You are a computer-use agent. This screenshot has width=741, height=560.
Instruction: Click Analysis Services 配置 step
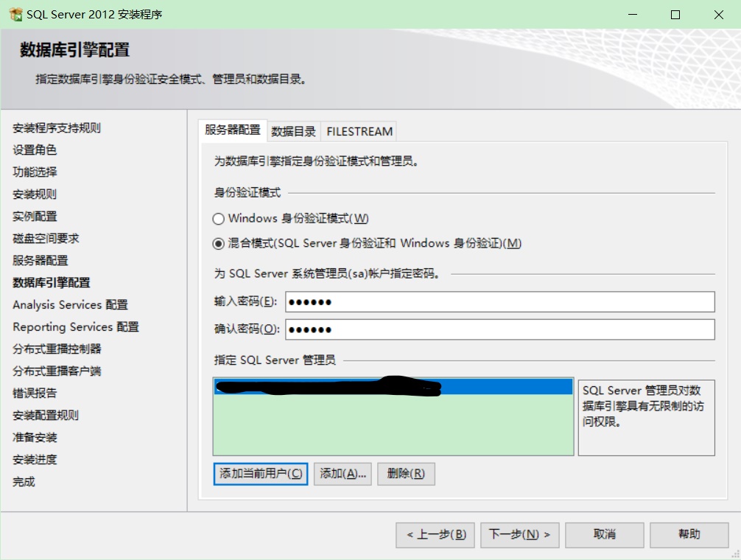(71, 305)
